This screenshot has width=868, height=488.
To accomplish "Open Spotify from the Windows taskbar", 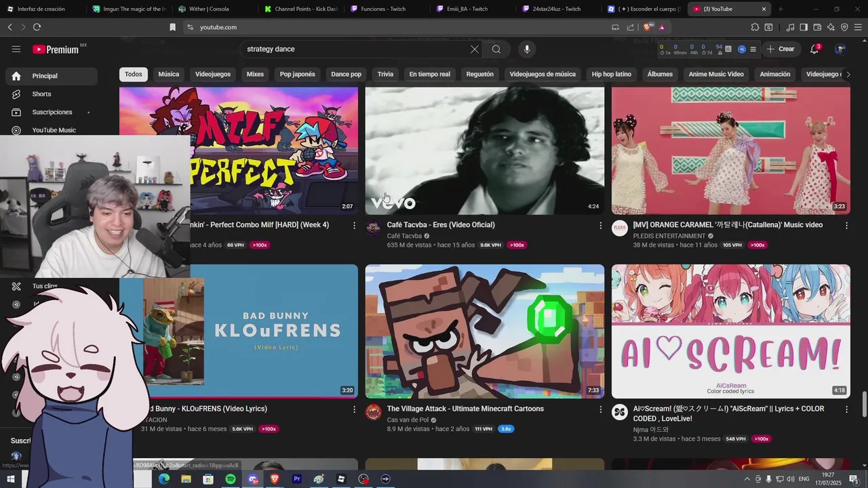I will click(231, 479).
